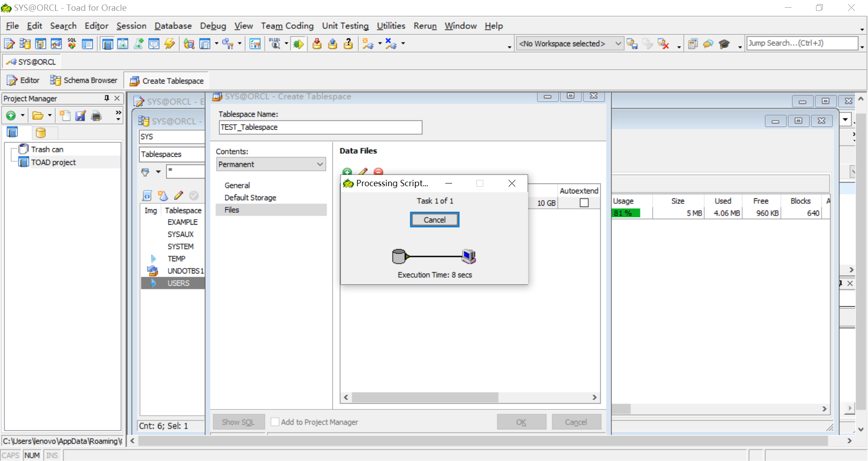
Task: Click the speech bubbles community icon
Action: 708,44
